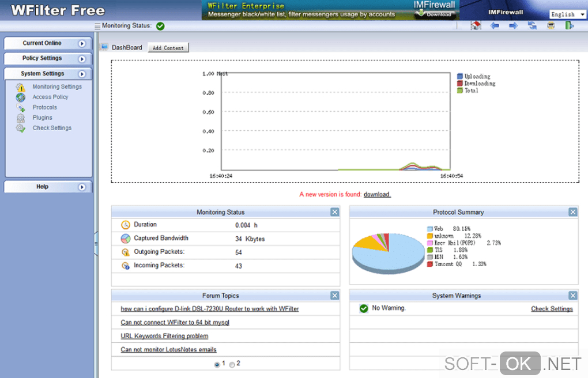Image resolution: width=588 pixels, height=378 pixels.
Task: Click the Total green legend swatch
Action: click(x=460, y=90)
